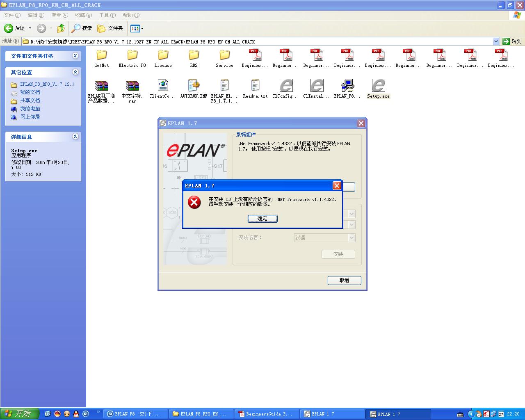The image size is (525, 420).
Task: Collapse the 其它位置 panel
Action: coord(75,72)
